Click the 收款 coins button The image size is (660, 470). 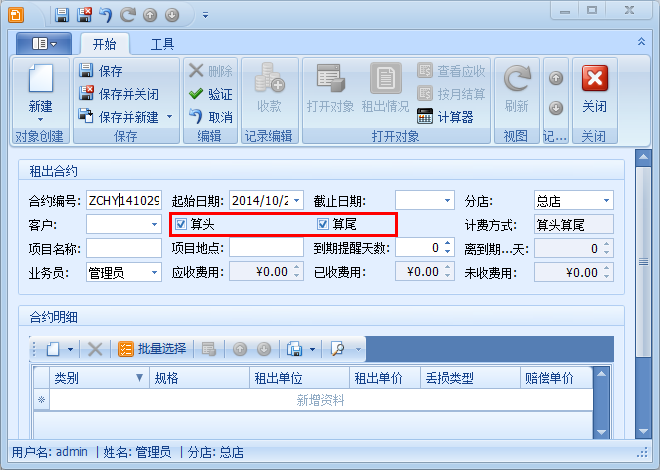click(269, 88)
